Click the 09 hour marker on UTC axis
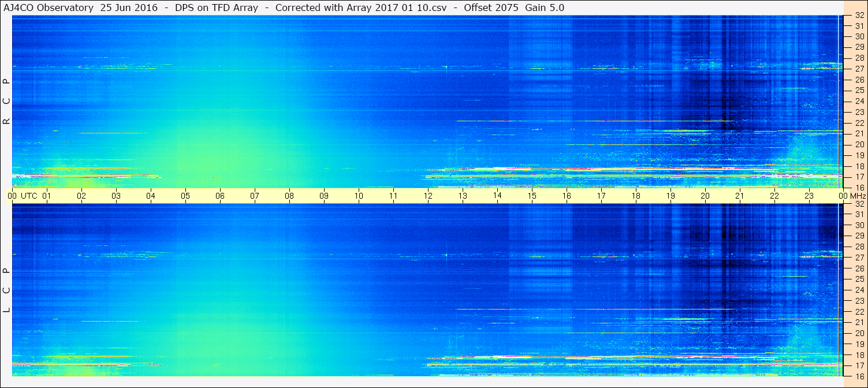 coord(324,196)
